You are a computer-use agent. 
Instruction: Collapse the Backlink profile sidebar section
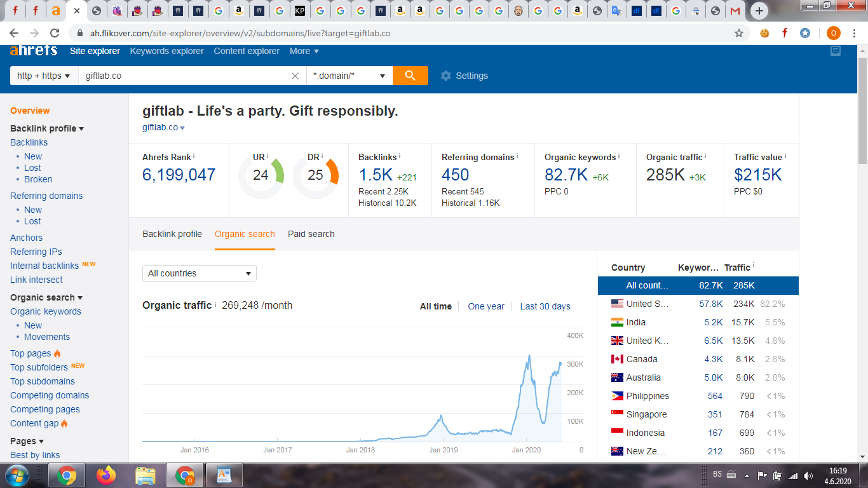[47, 128]
